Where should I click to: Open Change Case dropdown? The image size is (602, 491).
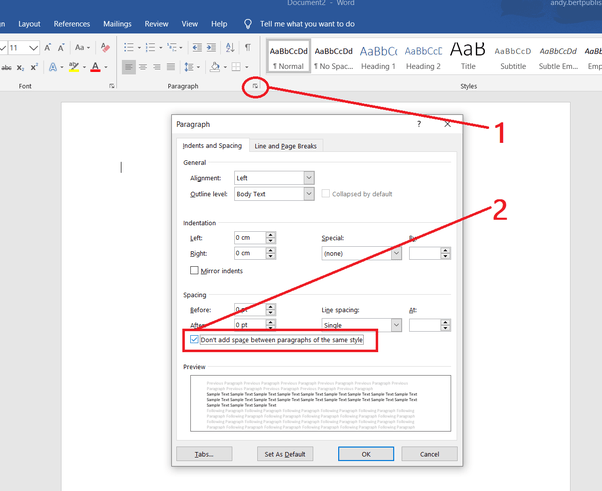tap(82, 48)
